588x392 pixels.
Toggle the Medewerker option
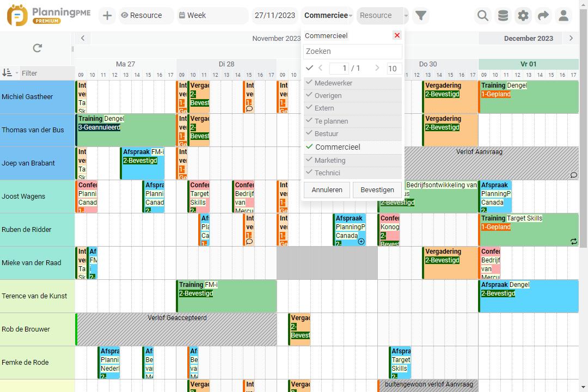coord(352,83)
